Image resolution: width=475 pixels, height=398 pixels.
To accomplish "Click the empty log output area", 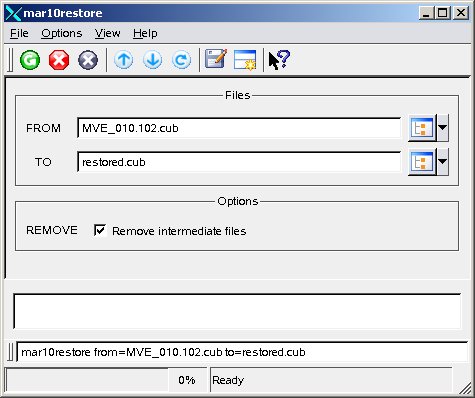I will point(237,311).
